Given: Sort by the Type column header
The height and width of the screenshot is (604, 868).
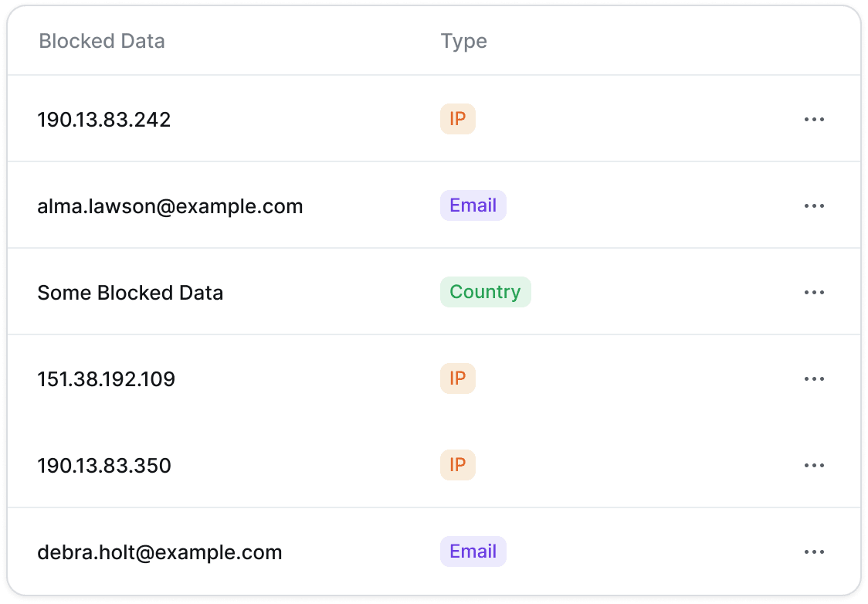Looking at the screenshot, I should coord(464,42).
